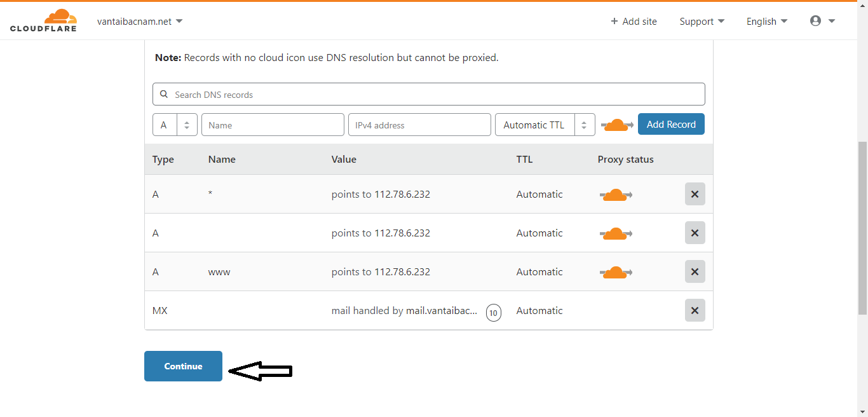Screen dimensions: 868x417
Task: Click the page vertical scrollbar
Action: coord(862,228)
